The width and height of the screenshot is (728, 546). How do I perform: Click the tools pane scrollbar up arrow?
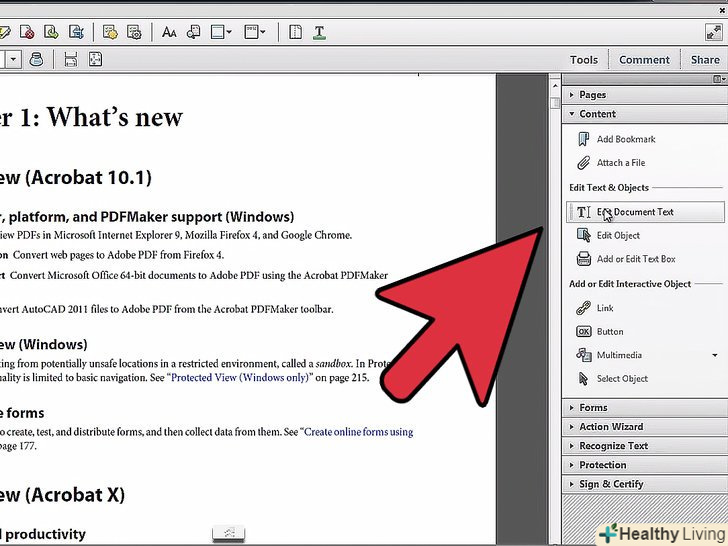click(554, 103)
